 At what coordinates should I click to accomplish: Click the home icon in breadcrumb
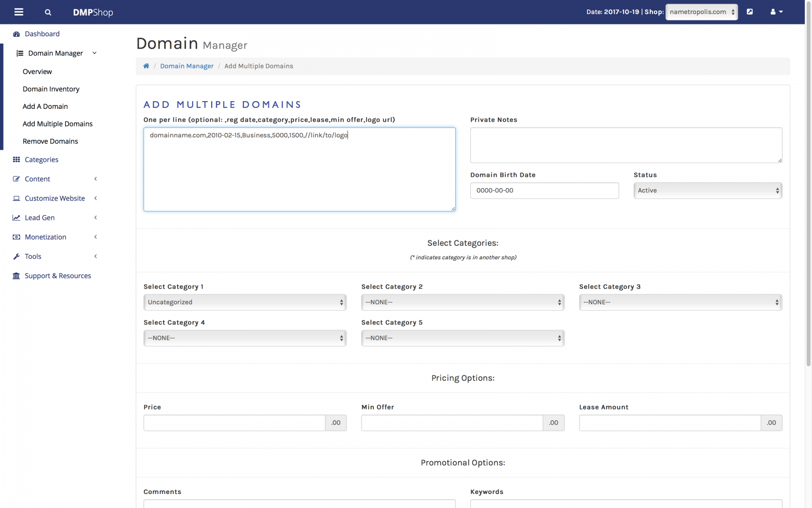pyautogui.click(x=146, y=66)
